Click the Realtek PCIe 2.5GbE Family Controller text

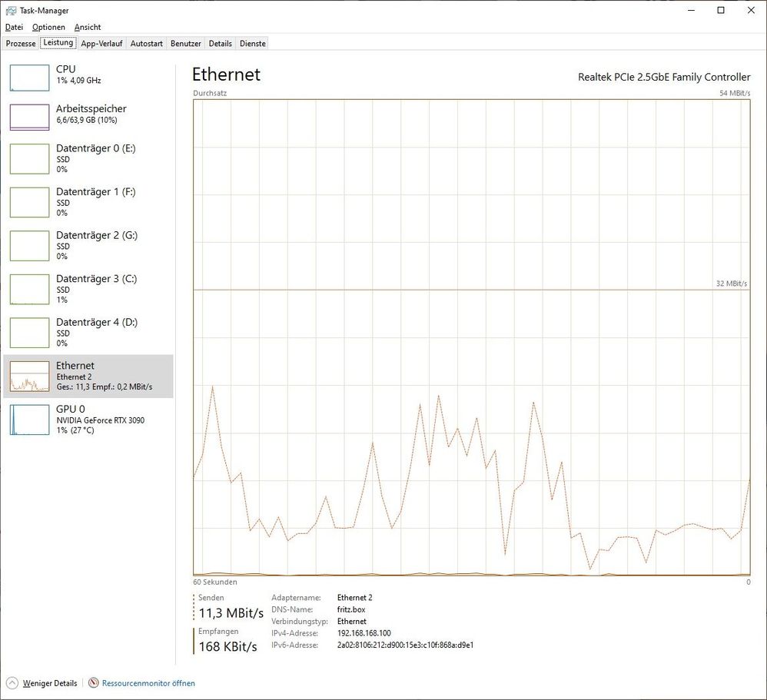(664, 77)
